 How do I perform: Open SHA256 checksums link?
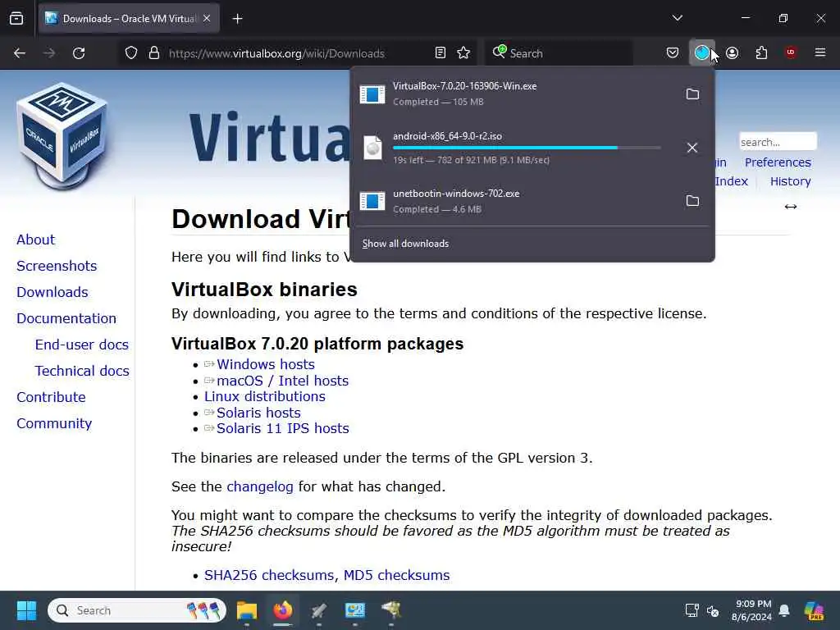tap(271, 575)
